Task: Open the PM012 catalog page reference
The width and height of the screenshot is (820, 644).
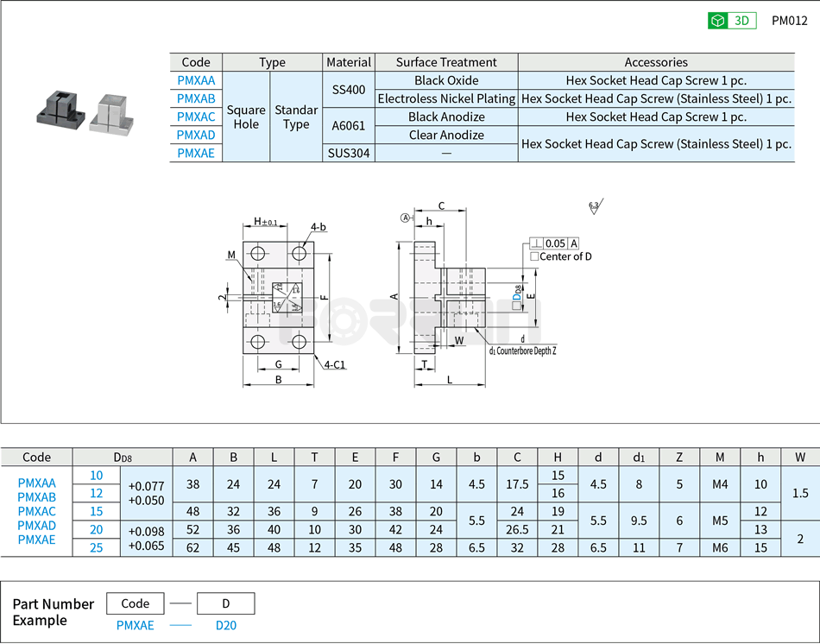Action: (x=789, y=20)
